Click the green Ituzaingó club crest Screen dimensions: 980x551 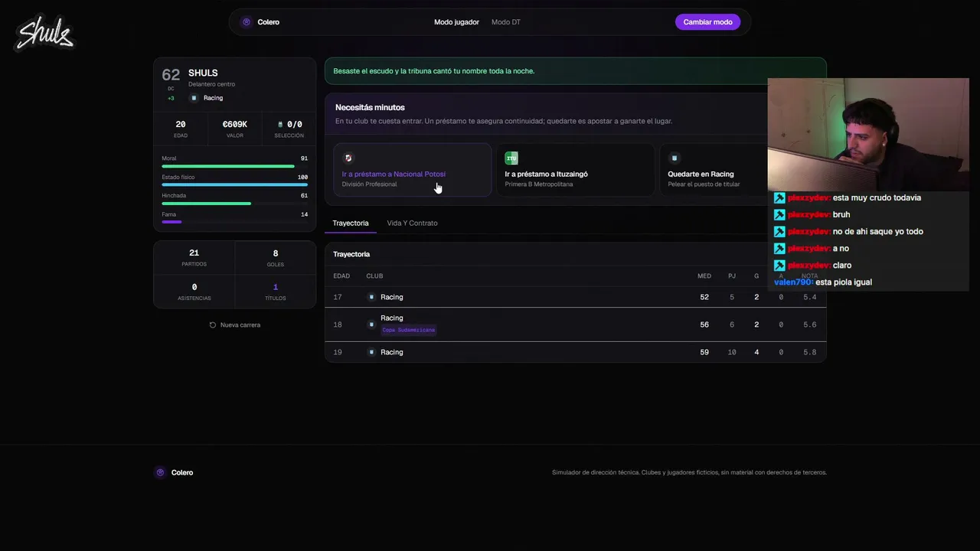tap(511, 158)
